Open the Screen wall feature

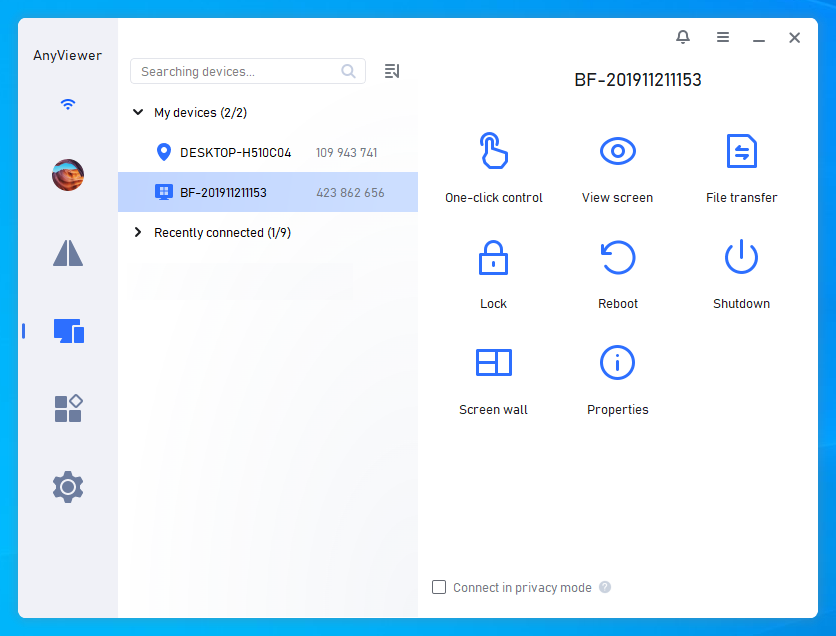(x=493, y=363)
